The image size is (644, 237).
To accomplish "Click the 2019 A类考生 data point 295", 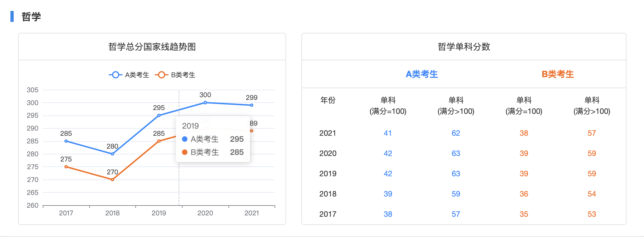I will pos(159,115).
